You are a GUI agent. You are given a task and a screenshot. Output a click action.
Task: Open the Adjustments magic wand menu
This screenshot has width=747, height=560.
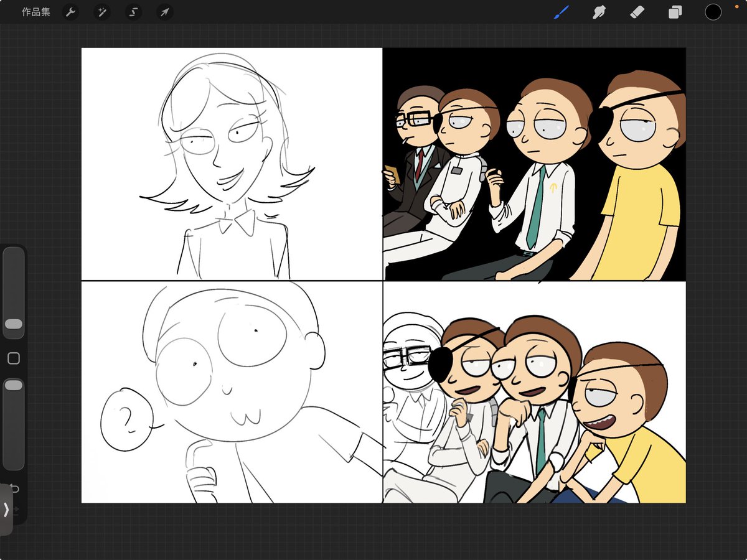click(x=102, y=12)
